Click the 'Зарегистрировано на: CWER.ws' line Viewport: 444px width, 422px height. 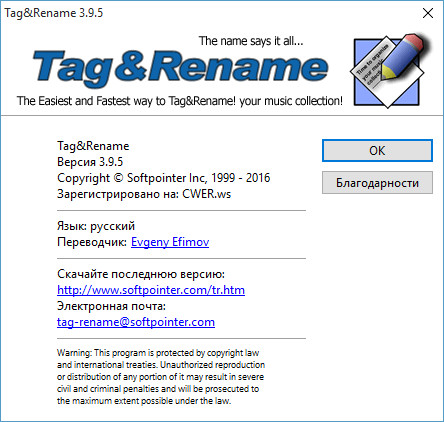pyautogui.click(x=144, y=194)
